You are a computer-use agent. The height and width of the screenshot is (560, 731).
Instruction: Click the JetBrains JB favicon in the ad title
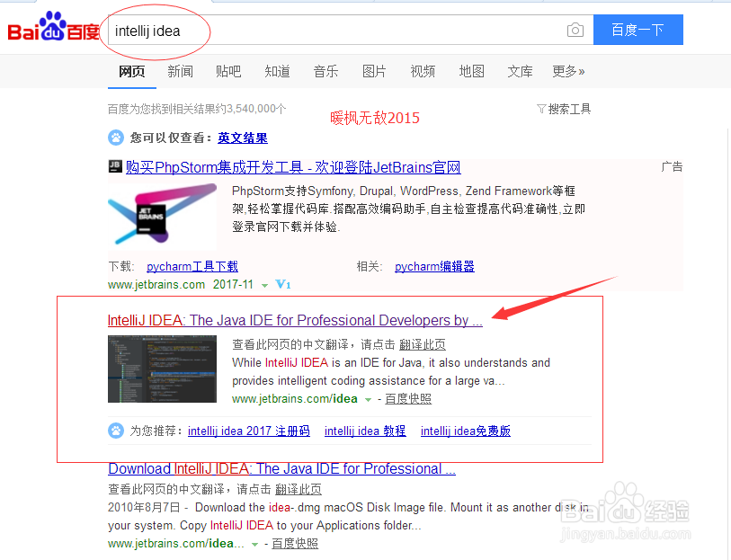click(x=115, y=166)
